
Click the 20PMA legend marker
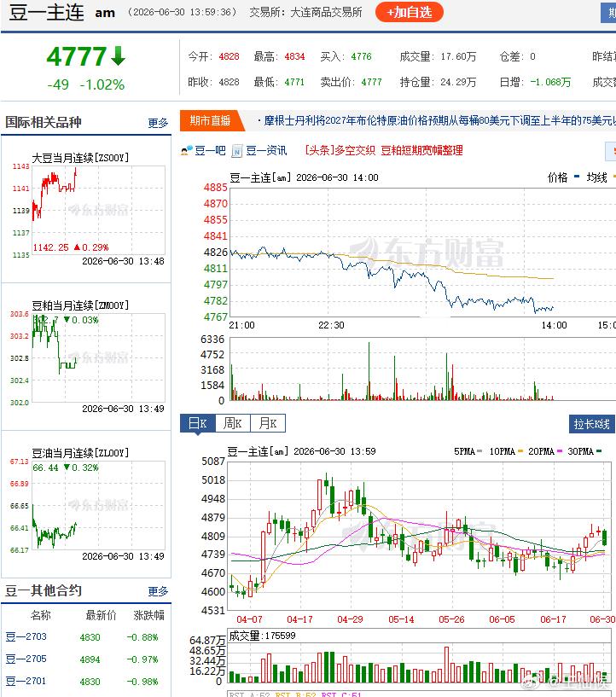coord(559,451)
